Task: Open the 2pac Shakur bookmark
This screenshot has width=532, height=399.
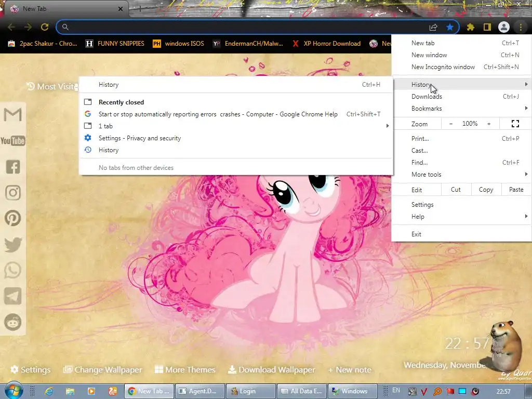Action: 43,44
